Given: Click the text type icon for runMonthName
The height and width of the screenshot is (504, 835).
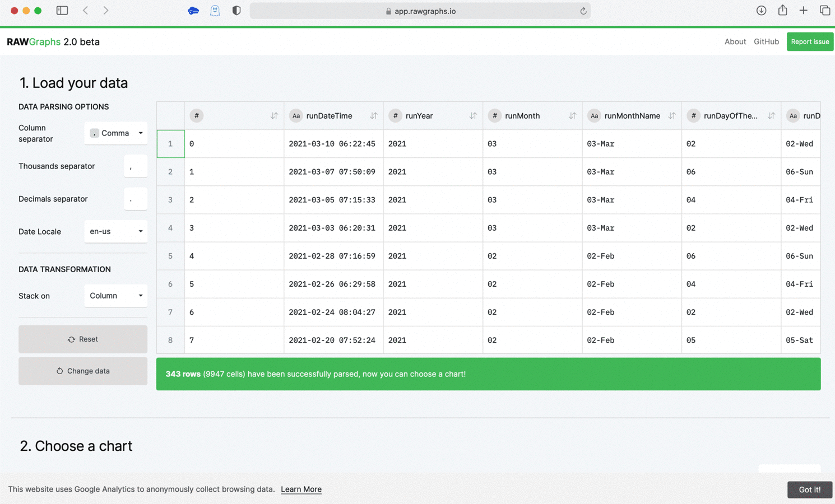Looking at the screenshot, I should 594,116.
